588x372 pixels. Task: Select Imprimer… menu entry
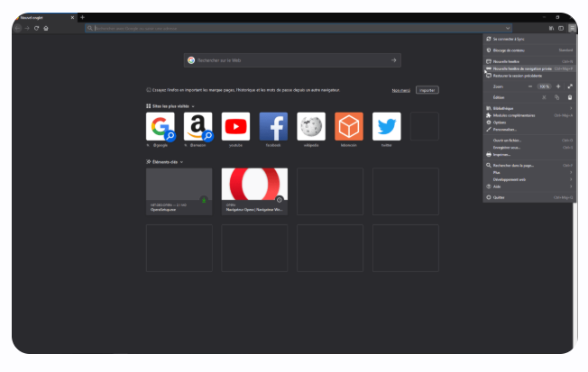pyautogui.click(x=529, y=155)
